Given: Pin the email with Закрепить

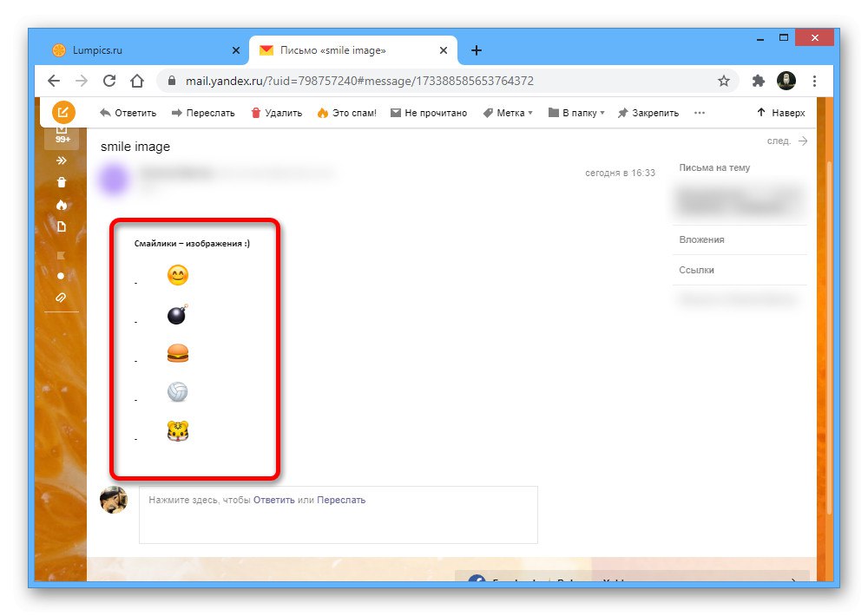Looking at the screenshot, I should [x=648, y=113].
